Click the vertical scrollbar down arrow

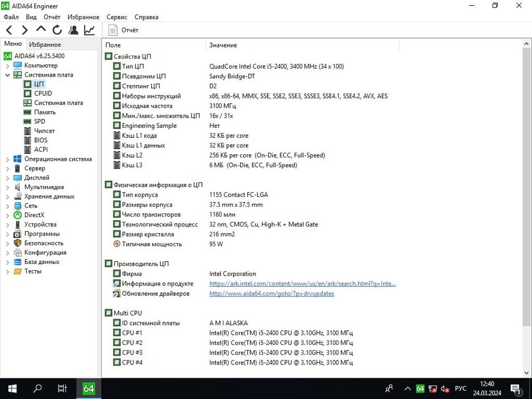click(527, 373)
